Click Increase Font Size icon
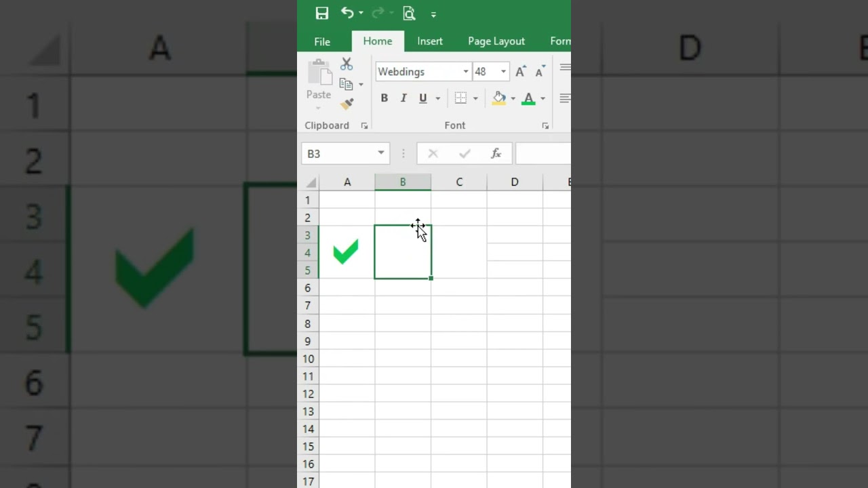 (521, 72)
